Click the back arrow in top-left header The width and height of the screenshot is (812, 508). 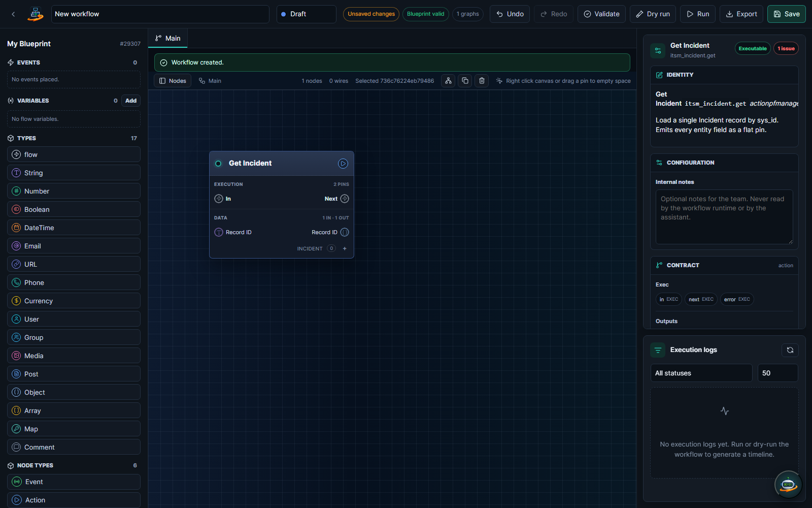pos(13,14)
